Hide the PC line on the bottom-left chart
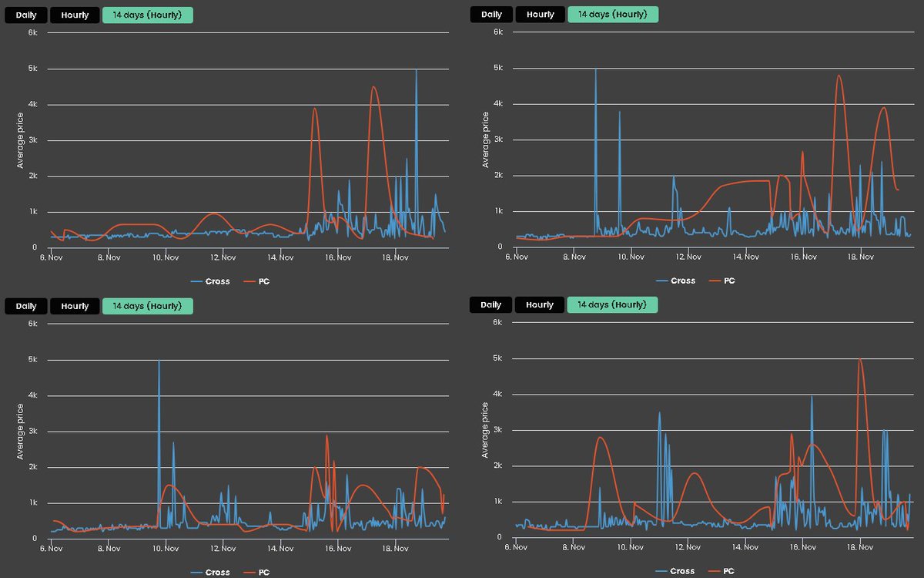 (259, 572)
